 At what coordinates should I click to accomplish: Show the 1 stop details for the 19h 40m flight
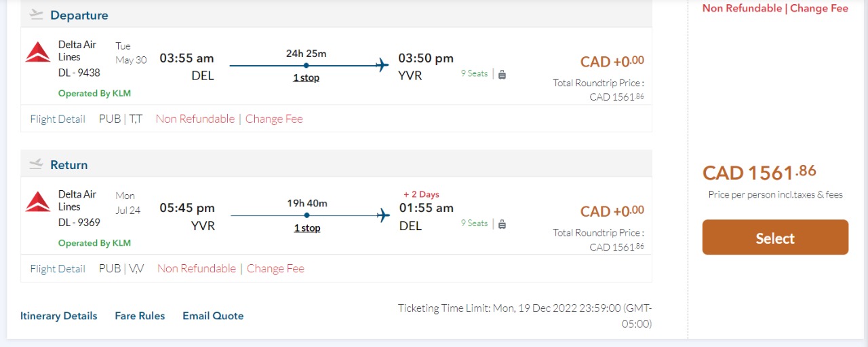[307, 227]
